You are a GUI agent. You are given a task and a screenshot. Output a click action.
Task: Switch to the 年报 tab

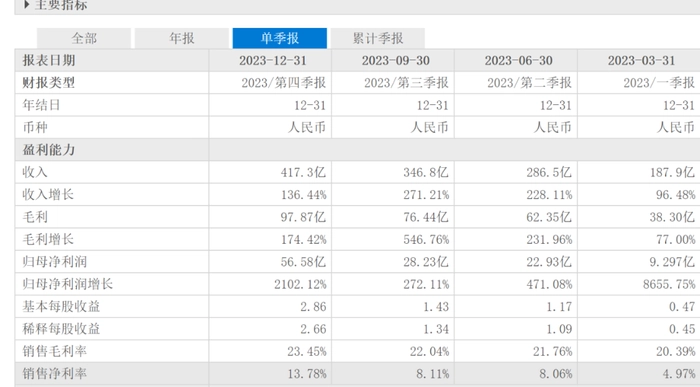(182, 38)
